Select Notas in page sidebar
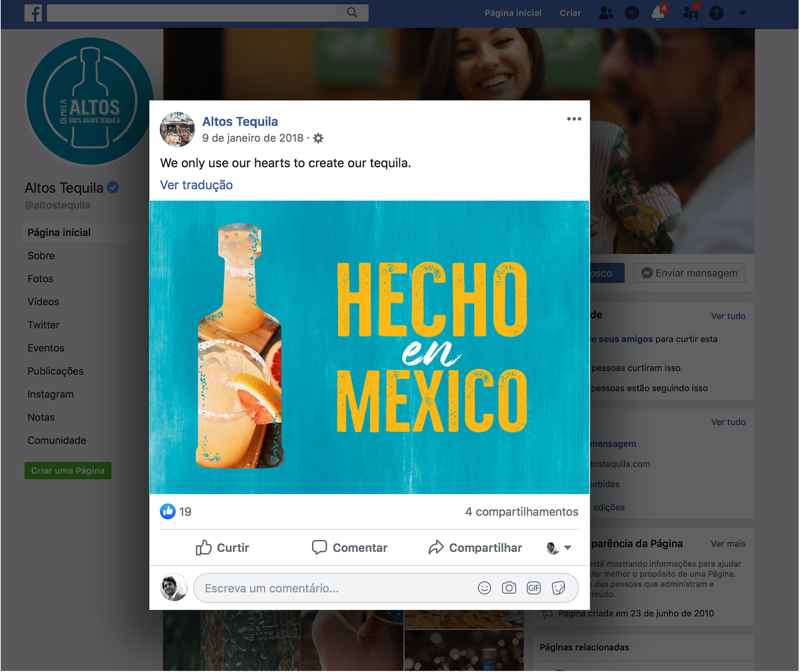The width and height of the screenshot is (800, 672). coord(41,417)
